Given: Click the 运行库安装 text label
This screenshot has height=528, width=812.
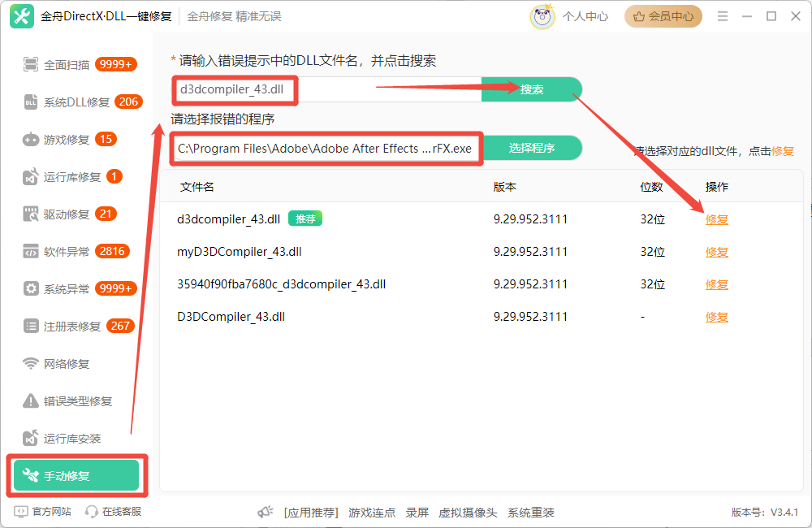Looking at the screenshot, I should click(x=72, y=439).
